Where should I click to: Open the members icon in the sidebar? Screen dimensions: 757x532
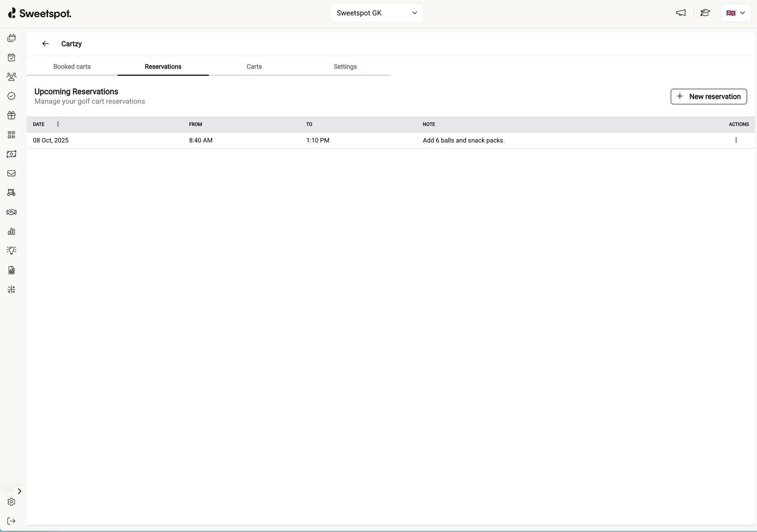coord(11,77)
